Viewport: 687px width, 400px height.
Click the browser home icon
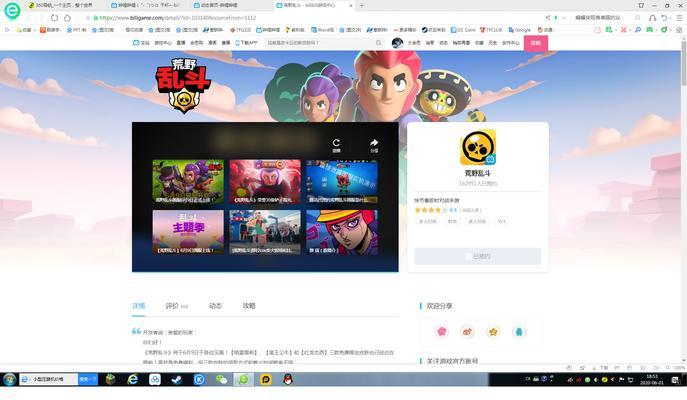coord(67,18)
